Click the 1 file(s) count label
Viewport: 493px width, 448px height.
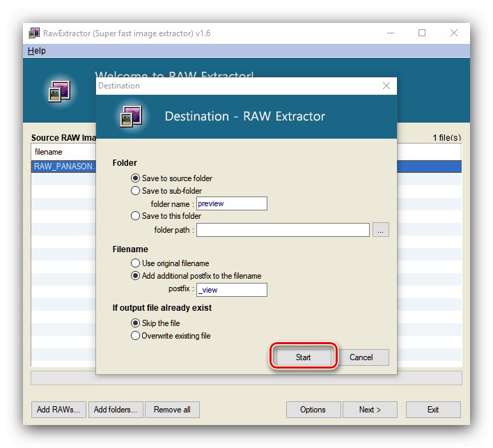pos(447,138)
